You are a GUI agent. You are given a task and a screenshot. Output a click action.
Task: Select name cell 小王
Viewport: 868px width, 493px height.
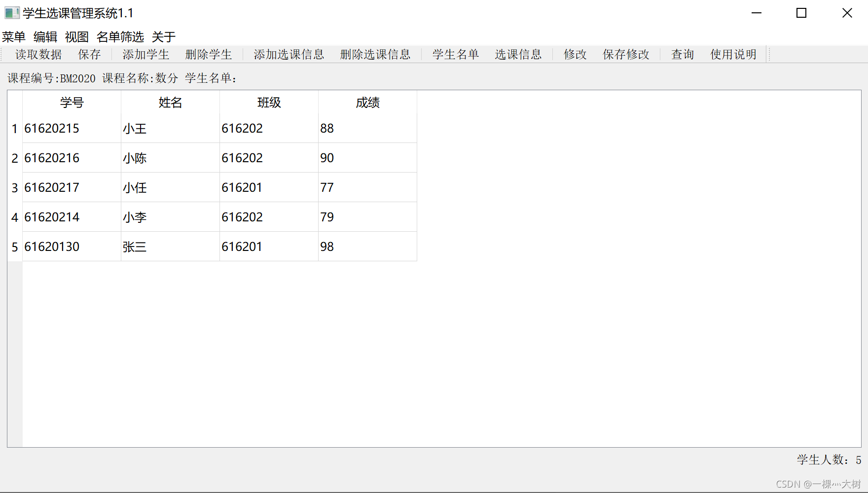[171, 128]
